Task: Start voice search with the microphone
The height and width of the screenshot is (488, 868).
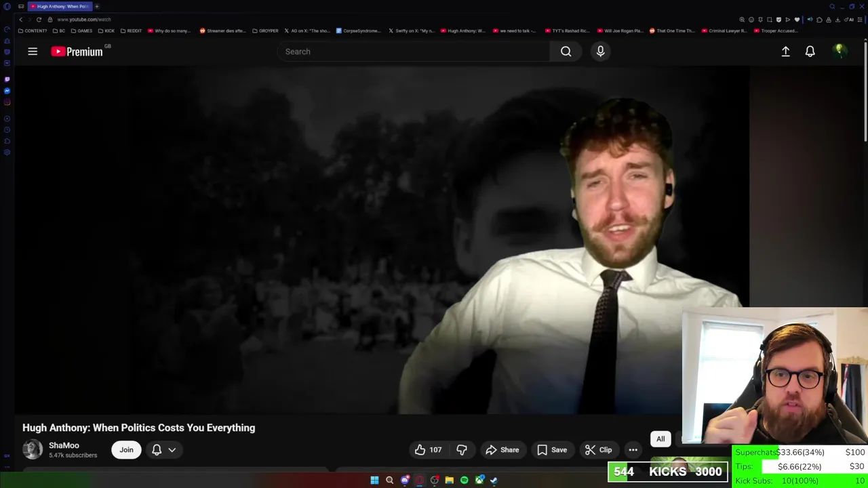Action: [600, 52]
